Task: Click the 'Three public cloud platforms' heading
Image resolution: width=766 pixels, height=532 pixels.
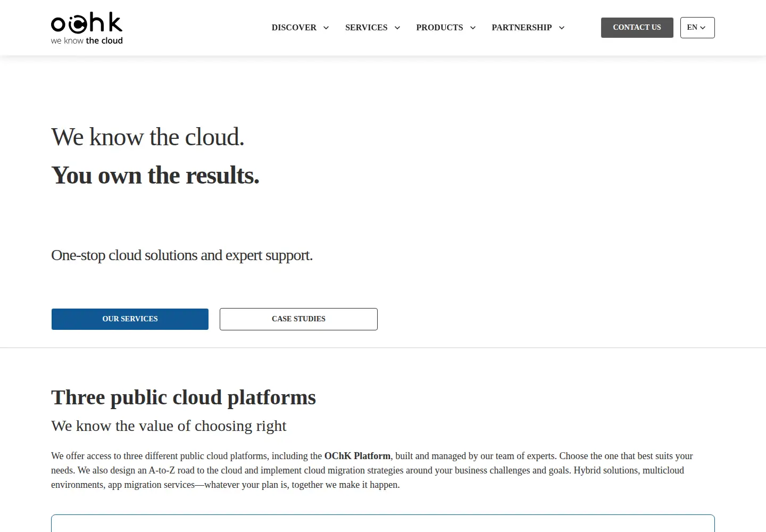Action: 184,397
